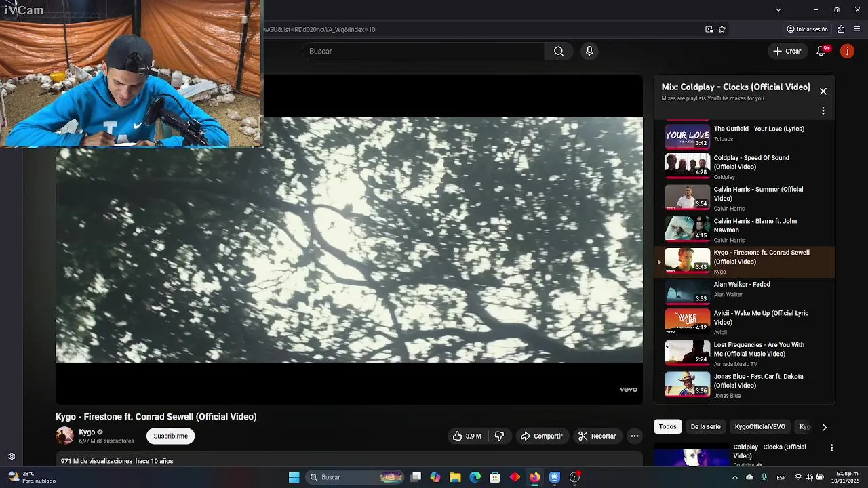Select the Todos chip
868x488 pixels.
click(x=668, y=427)
